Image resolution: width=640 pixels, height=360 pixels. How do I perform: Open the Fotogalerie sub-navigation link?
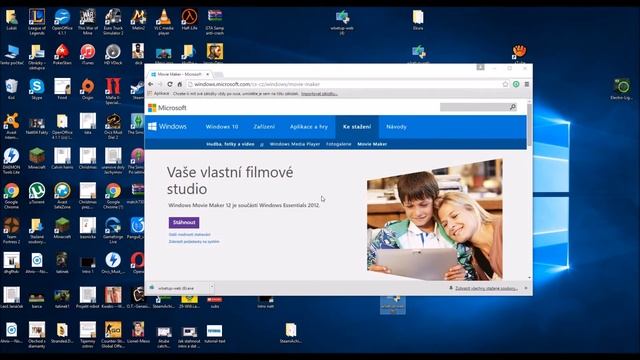(338, 144)
